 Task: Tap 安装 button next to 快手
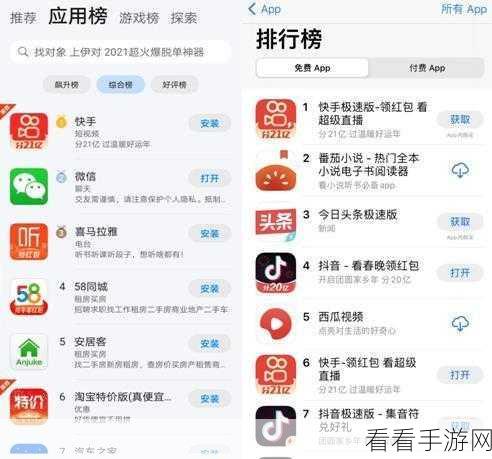(210, 123)
